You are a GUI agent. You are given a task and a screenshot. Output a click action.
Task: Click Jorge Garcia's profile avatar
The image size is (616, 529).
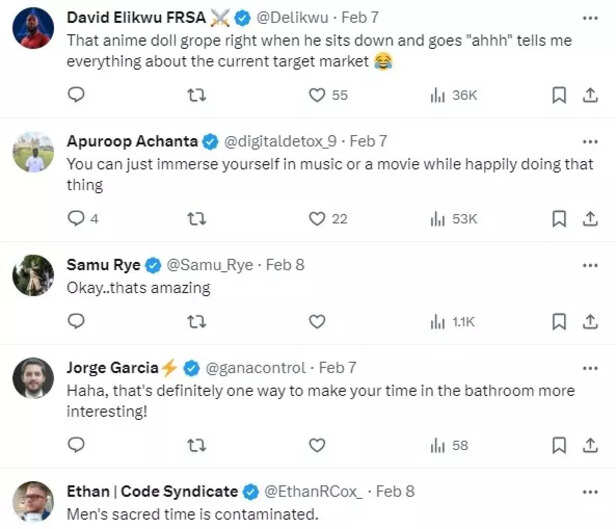(33, 378)
